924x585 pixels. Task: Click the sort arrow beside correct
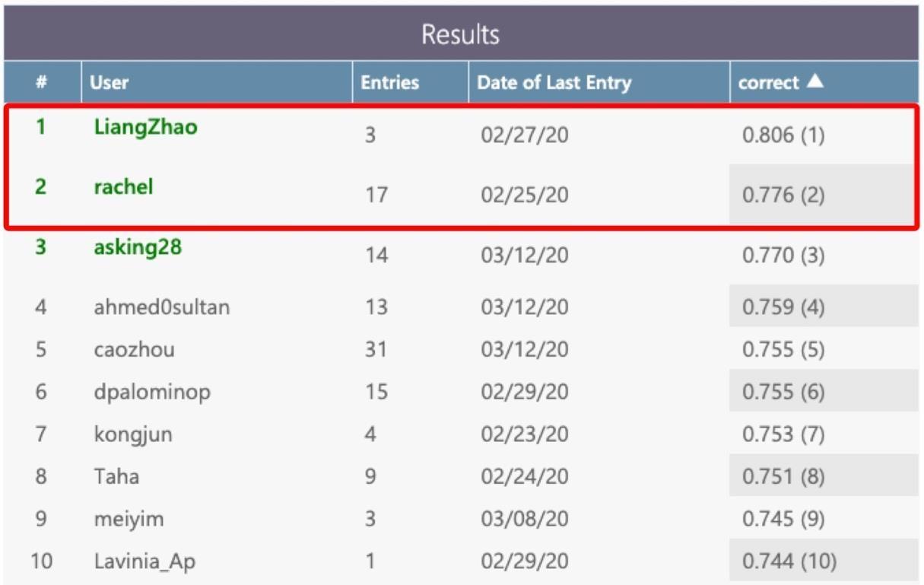[814, 81]
